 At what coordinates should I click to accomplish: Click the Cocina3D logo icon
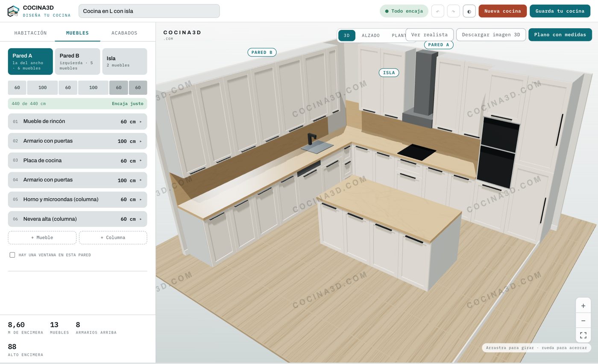coord(13,11)
